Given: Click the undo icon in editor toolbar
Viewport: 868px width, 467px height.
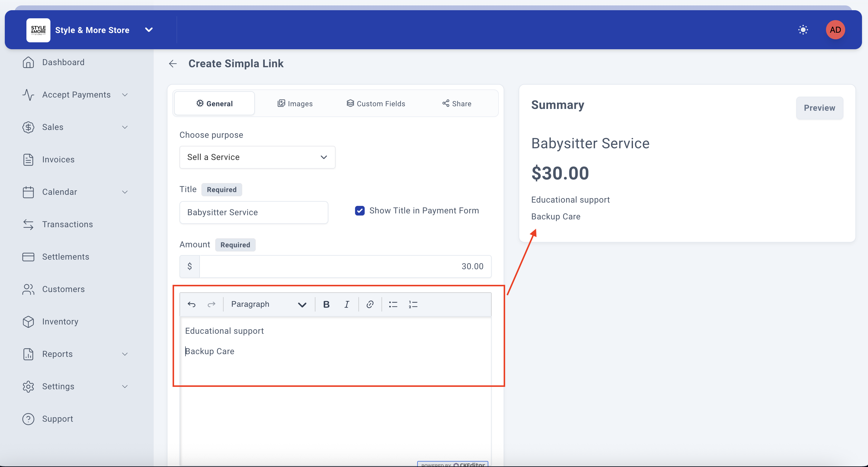Looking at the screenshot, I should tap(191, 304).
